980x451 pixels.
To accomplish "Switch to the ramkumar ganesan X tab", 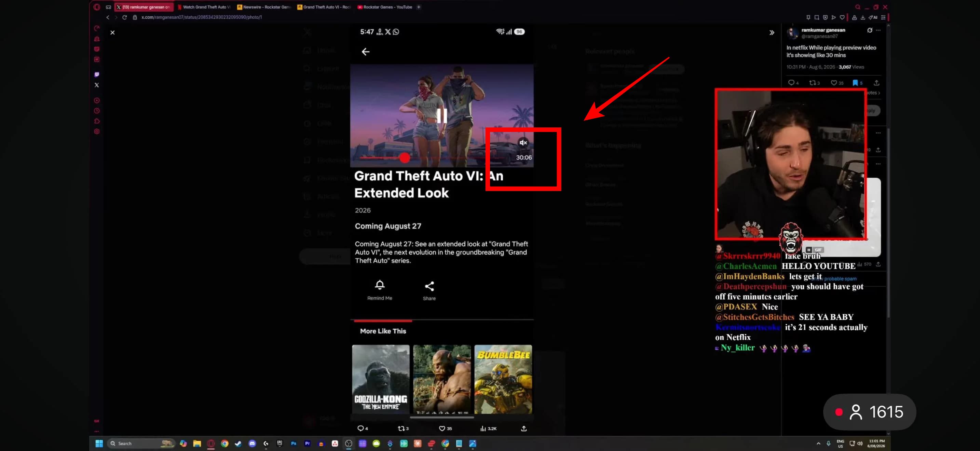I will tap(144, 7).
